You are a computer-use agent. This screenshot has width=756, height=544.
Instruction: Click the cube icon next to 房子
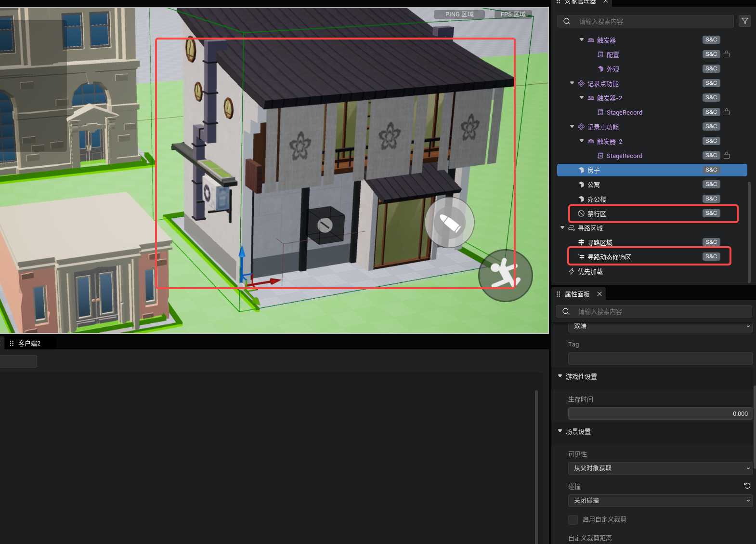point(581,170)
